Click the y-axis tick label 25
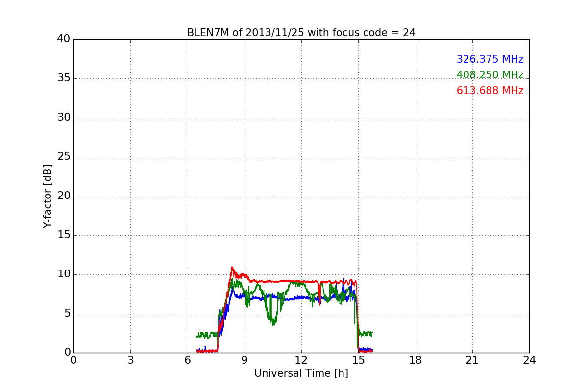The width and height of the screenshot is (588, 392). [x=64, y=157]
